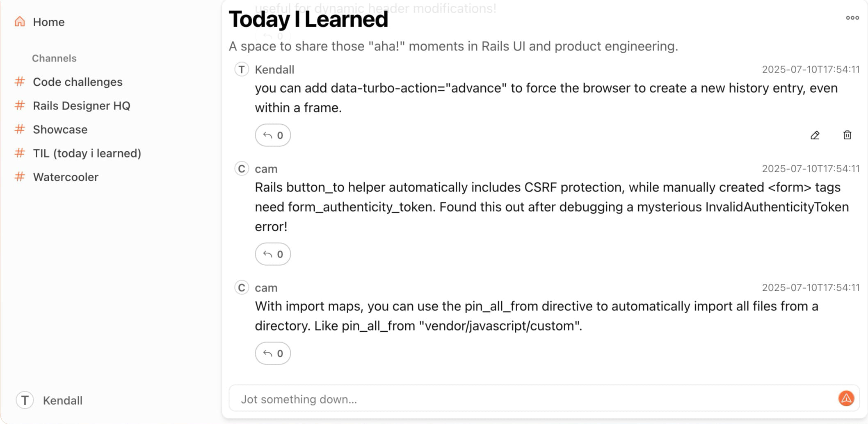Open replies on the pin_all_from message
The width and height of the screenshot is (868, 424).
click(273, 353)
